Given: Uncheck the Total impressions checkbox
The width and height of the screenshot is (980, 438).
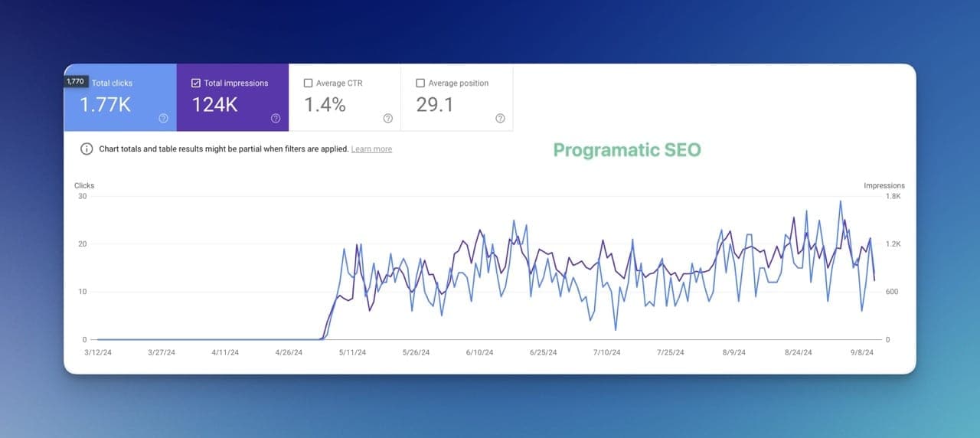Looking at the screenshot, I should [x=196, y=83].
